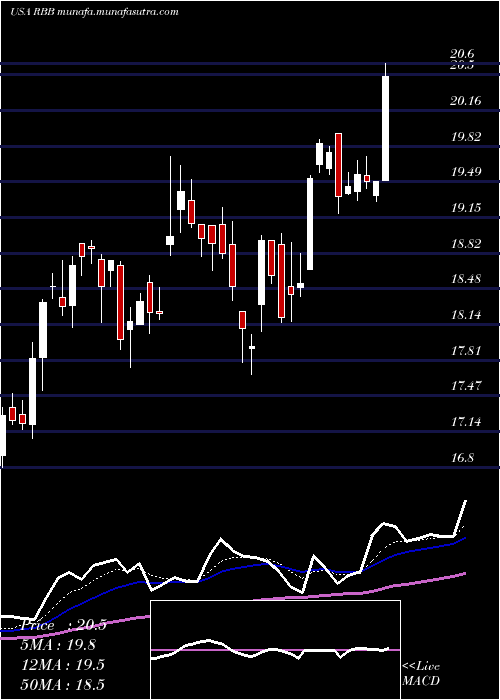Click the 17.14 price axis label

point(466,421)
